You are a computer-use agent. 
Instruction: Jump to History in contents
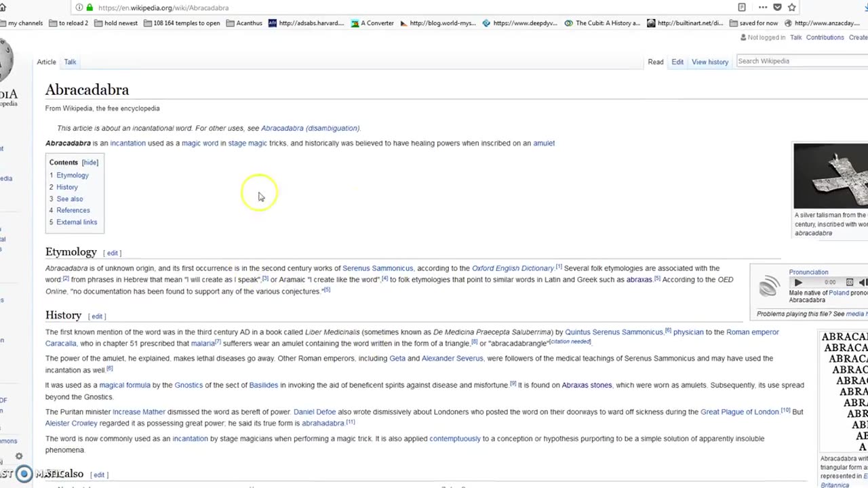point(67,187)
